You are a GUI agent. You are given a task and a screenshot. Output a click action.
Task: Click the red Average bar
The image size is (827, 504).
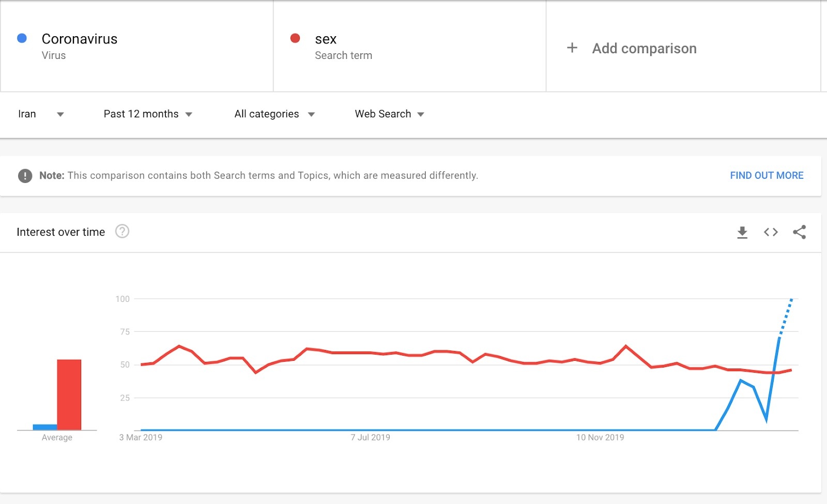pos(69,394)
